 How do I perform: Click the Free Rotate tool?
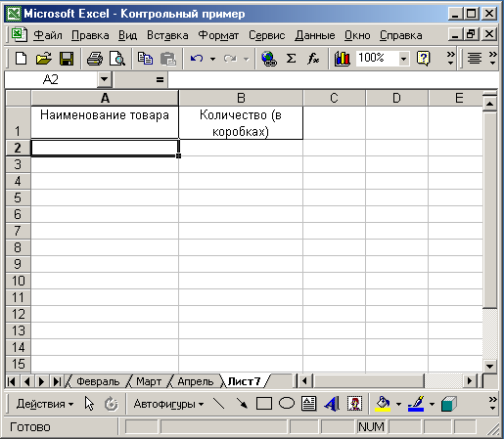(x=112, y=404)
